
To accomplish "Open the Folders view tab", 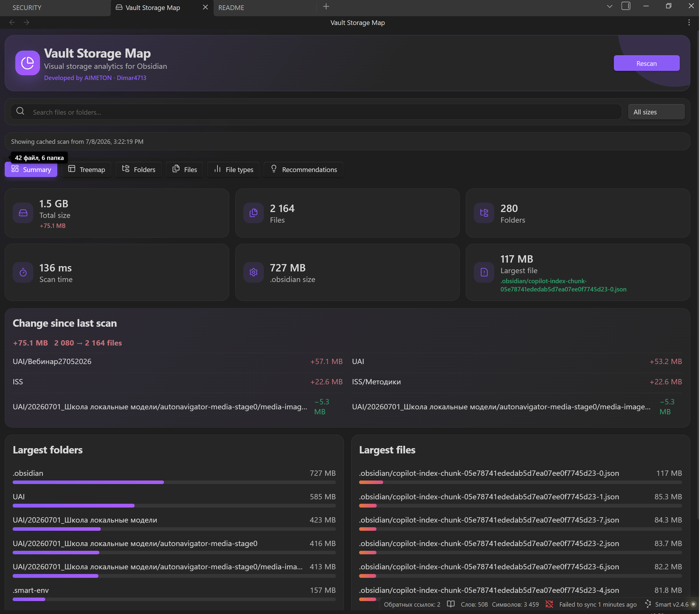I will (x=138, y=170).
